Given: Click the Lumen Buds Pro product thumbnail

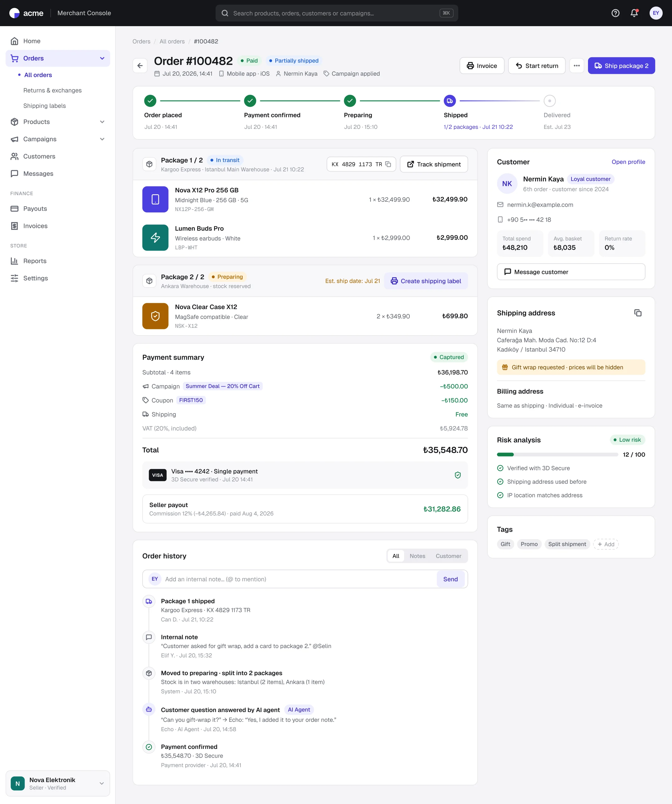Looking at the screenshot, I should [x=155, y=237].
